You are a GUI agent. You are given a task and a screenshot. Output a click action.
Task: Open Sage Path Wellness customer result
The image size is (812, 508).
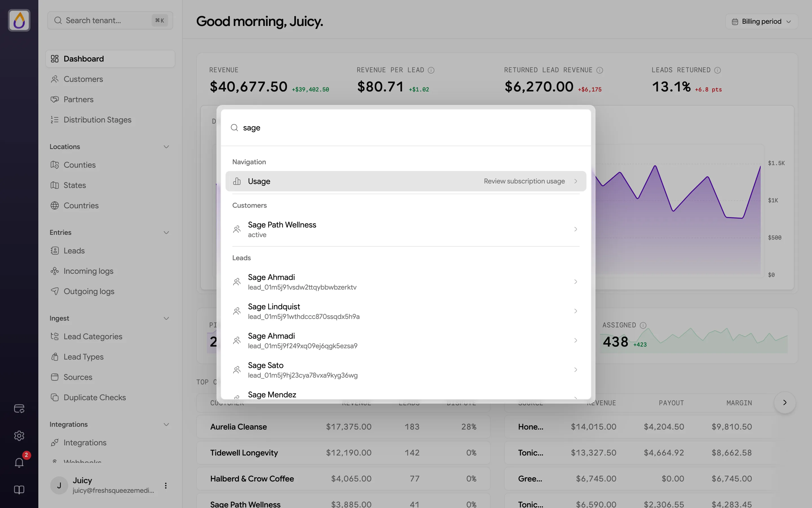pyautogui.click(x=406, y=229)
